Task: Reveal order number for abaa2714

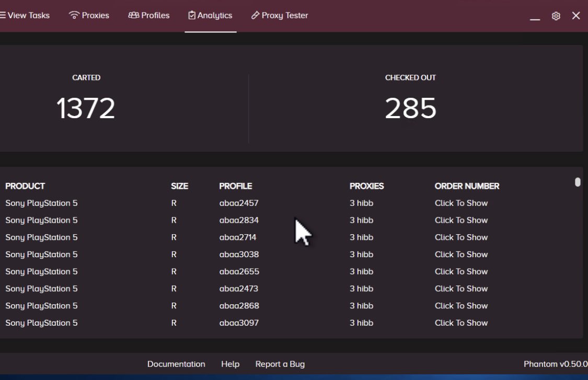Action: pyautogui.click(x=461, y=237)
